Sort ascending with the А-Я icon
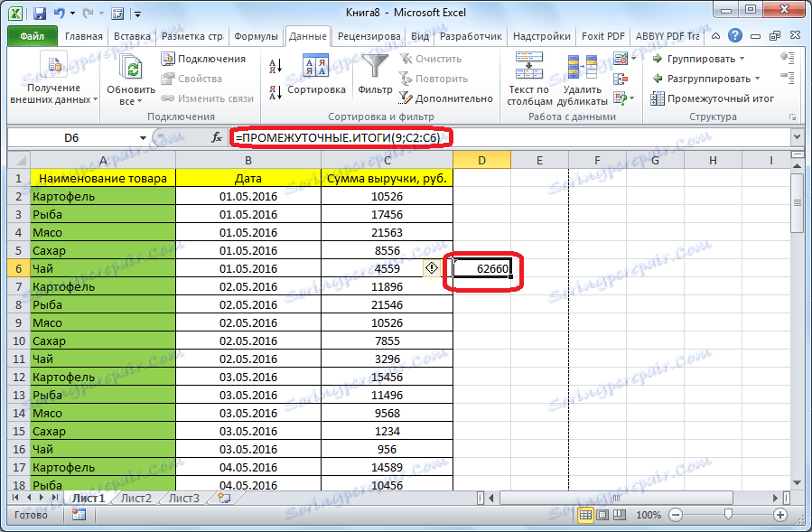The image size is (812, 532). (x=275, y=67)
